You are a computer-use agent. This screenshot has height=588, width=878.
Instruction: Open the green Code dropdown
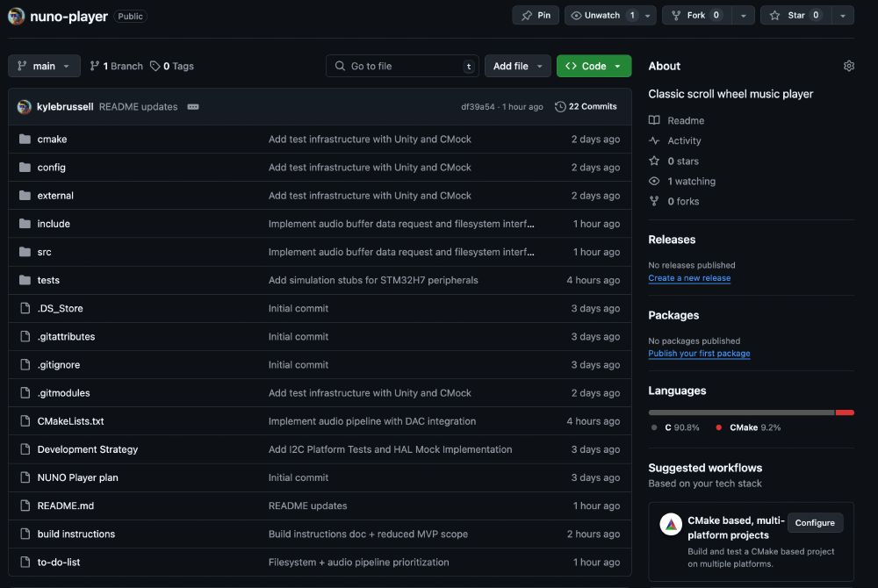coord(594,66)
